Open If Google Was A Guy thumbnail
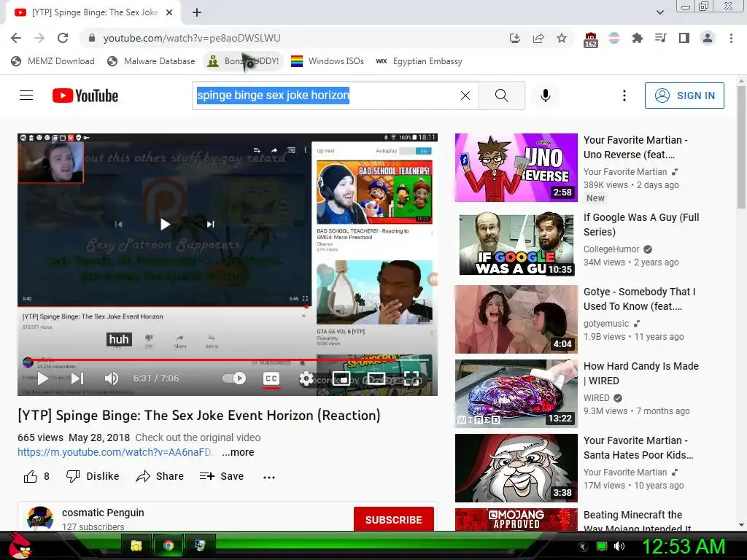Viewport: 747px width, 560px height. tap(516, 244)
